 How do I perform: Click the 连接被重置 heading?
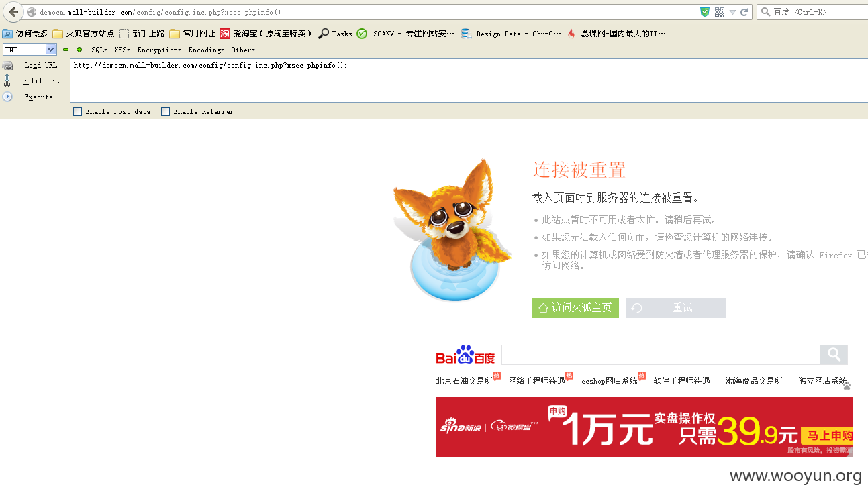pos(579,170)
